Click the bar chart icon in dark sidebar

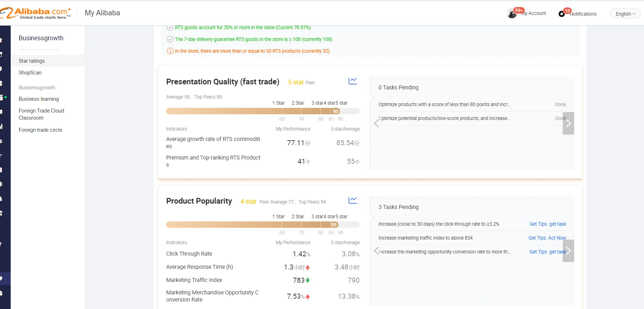tap(1, 126)
